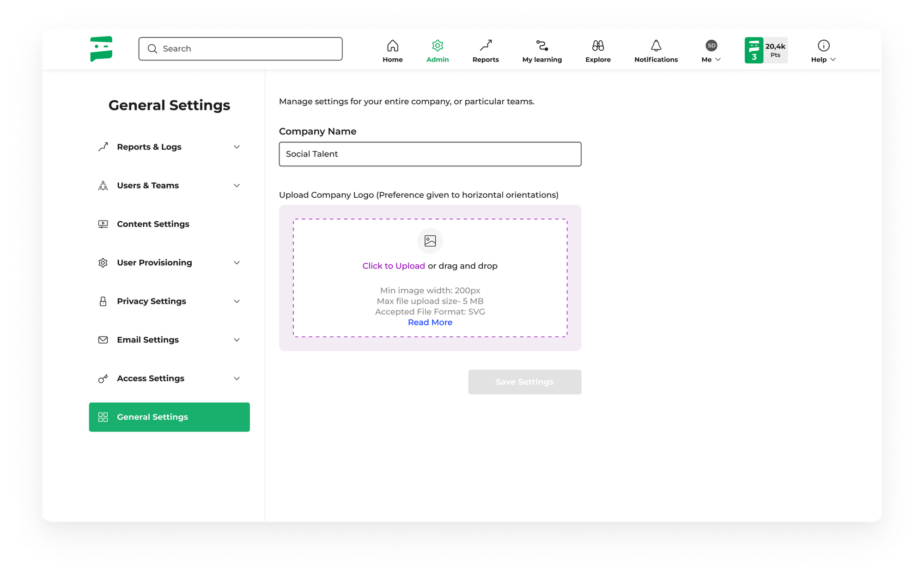The height and width of the screenshot is (578, 924).
Task: Click the User Provisioning gear icon
Action: coord(103,263)
